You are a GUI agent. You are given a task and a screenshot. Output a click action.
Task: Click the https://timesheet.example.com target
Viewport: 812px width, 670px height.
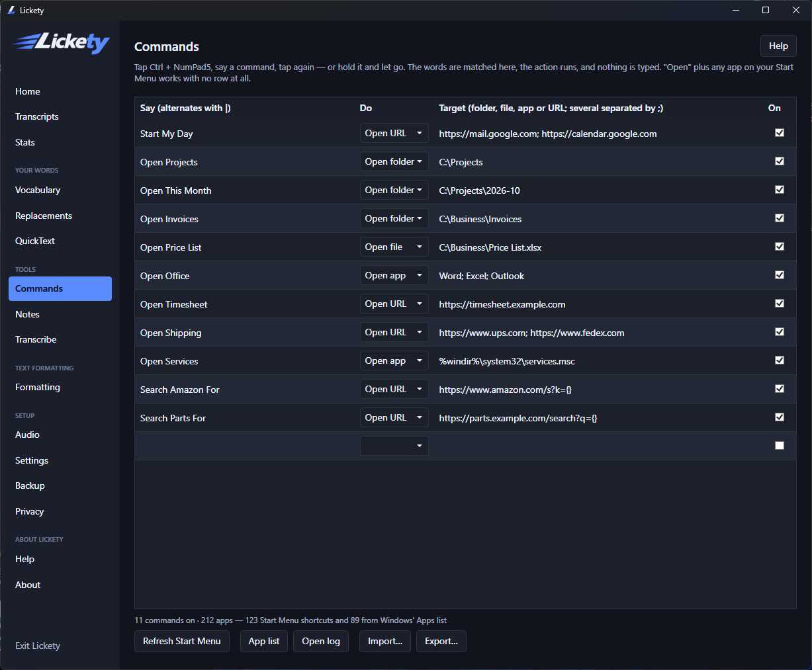(x=599, y=304)
